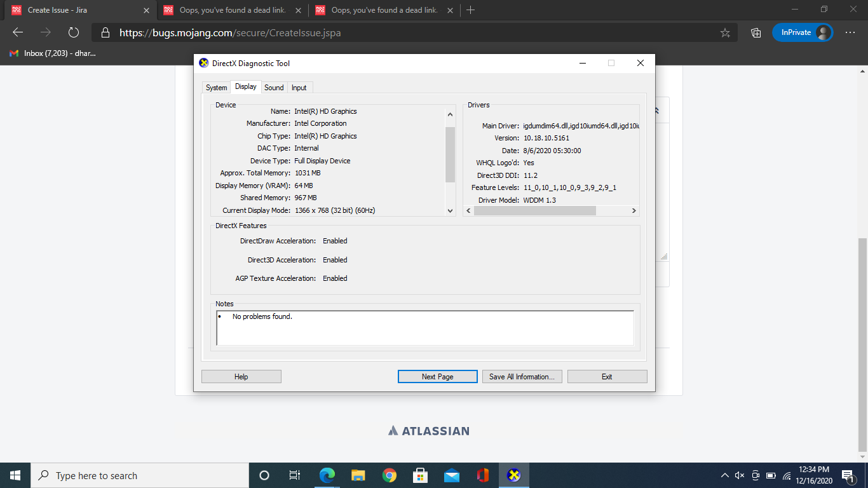The height and width of the screenshot is (488, 868).
Task: Open the Microsoft Store taskbar icon
Action: pyautogui.click(x=420, y=475)
